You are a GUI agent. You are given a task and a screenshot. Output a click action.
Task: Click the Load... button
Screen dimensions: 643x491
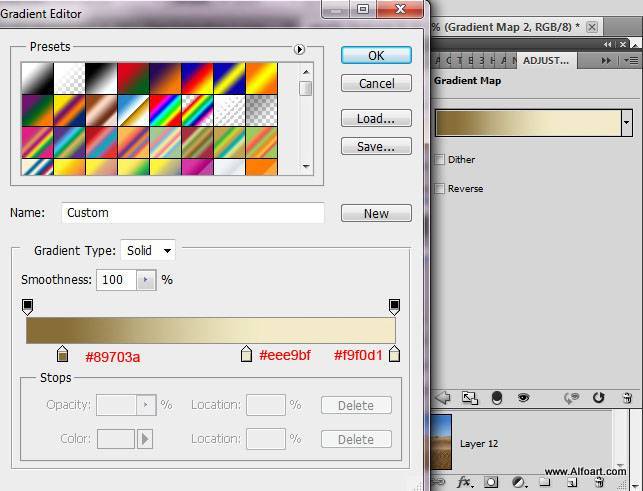click(376, 119)
